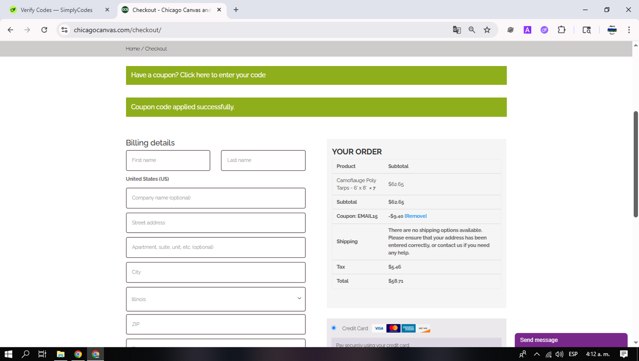This screenshot has width=639, height=361.
Task: Focus the First name field
Action: (168, 160)
